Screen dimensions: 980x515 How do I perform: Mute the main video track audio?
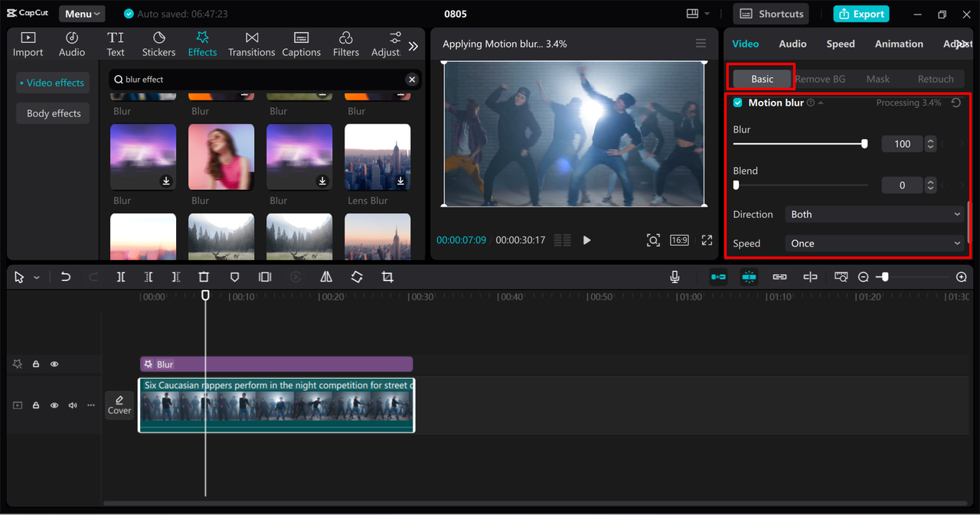point(73,406)
